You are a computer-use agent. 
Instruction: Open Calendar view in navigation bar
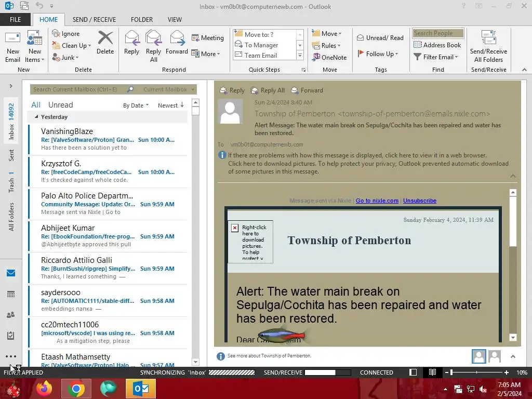[x=11, y=294]
